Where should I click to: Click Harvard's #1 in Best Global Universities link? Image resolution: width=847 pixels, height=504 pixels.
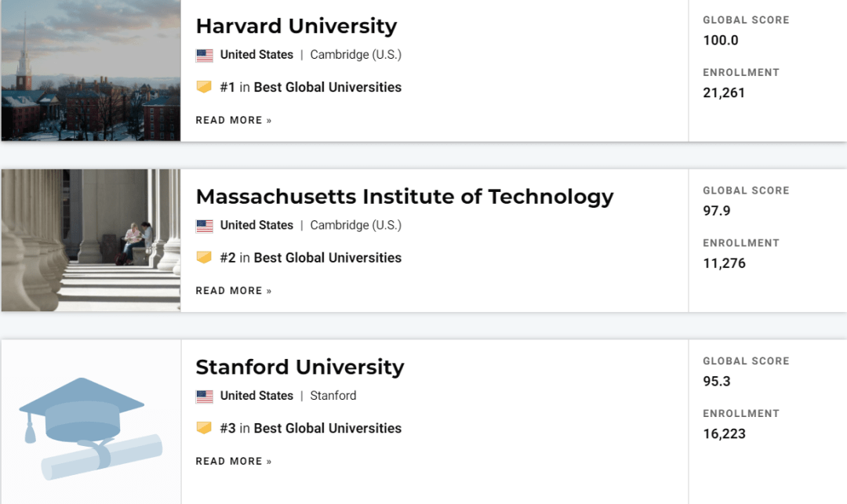pos(311,88)
